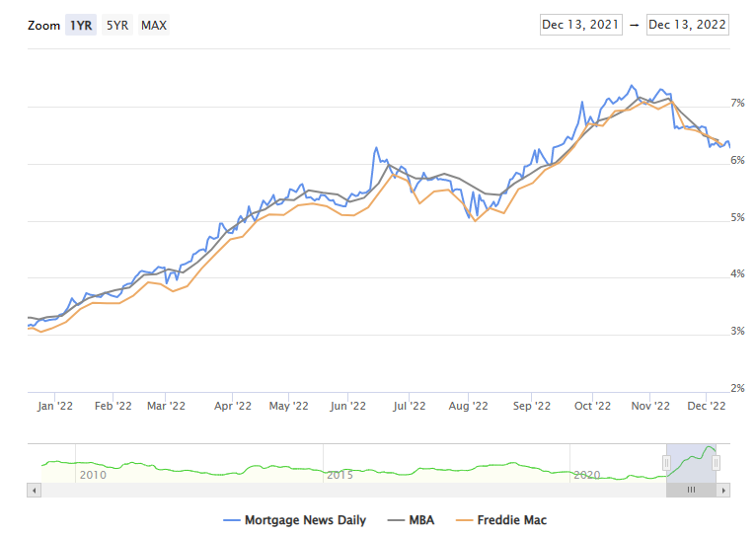Viewport: 756px width, 537px height.
Task: Select the 5YR zoom button
Action: 117,25
